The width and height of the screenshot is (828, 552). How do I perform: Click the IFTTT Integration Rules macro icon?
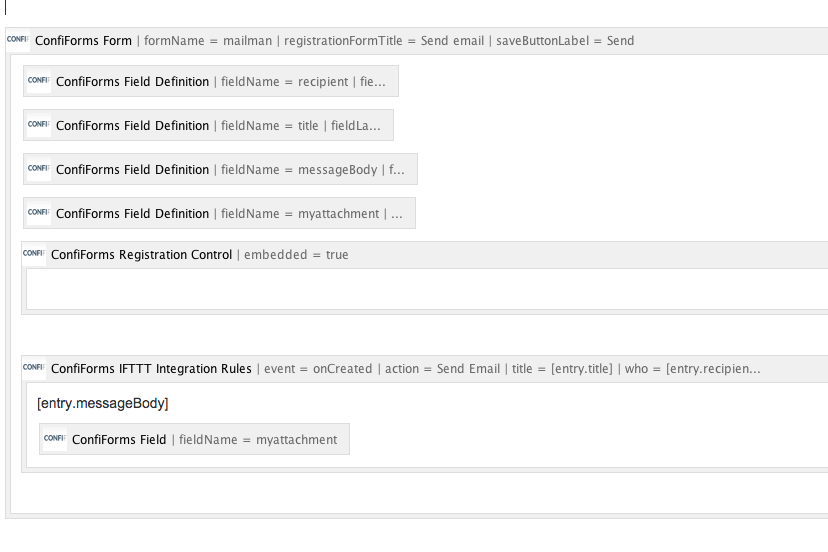point(33,368)
